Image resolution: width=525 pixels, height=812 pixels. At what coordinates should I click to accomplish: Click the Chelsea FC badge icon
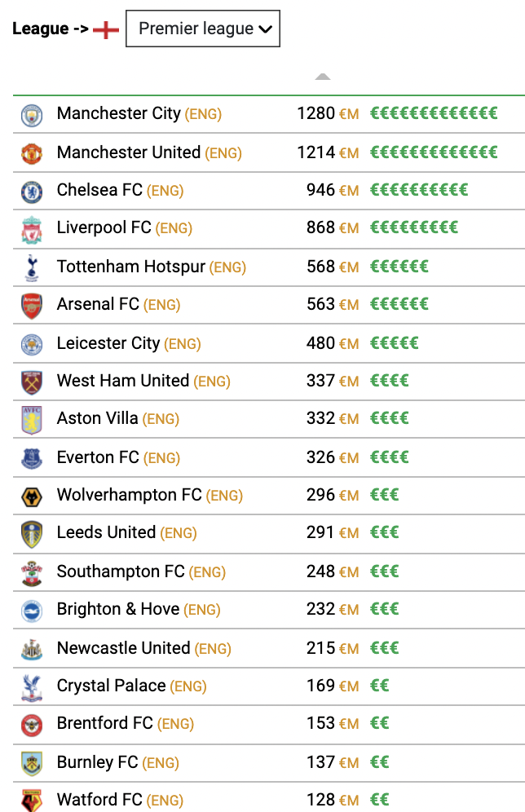[32, 192]
